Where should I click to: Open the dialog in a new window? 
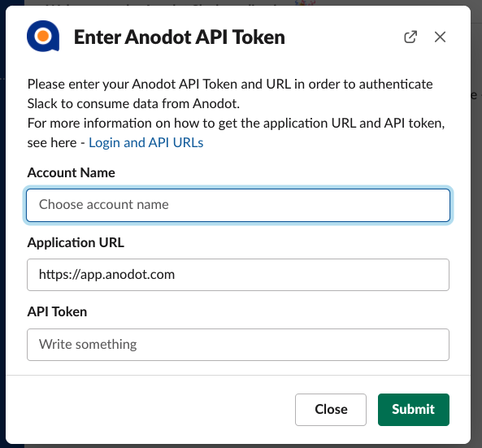[410, 37]
